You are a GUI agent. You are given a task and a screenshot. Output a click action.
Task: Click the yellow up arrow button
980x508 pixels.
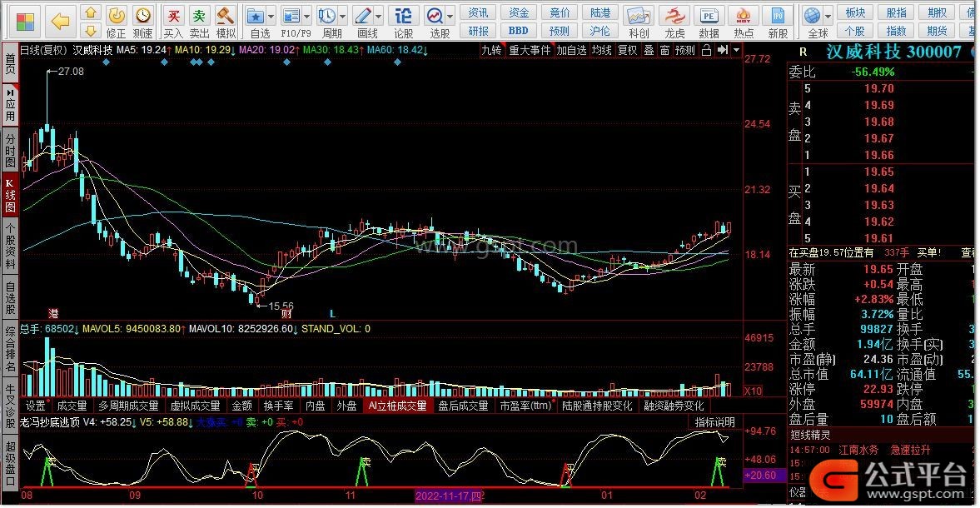pyautogui.click(x=92, y=13)
